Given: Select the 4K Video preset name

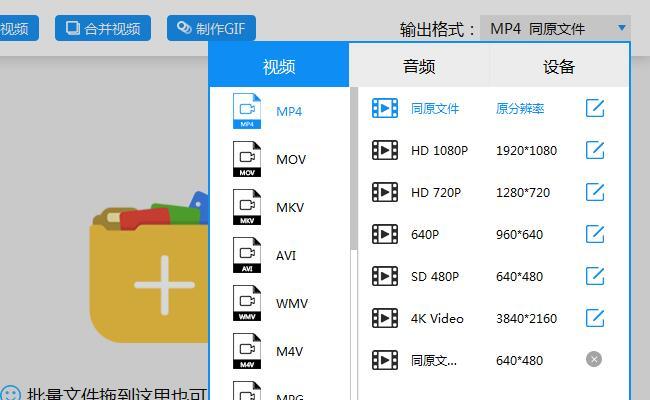Looking at the screenshot, I should [437, 319].
